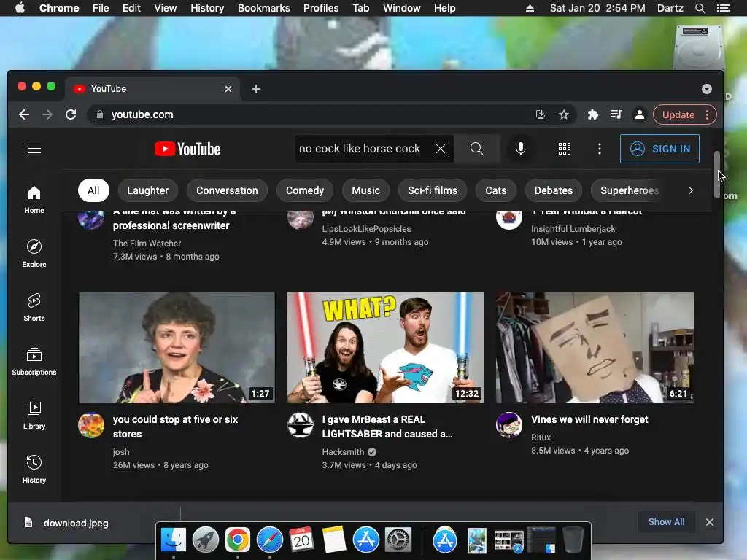Open Chrome profile avatar icon
Screen dimensions: 747x560
point(639,114)
